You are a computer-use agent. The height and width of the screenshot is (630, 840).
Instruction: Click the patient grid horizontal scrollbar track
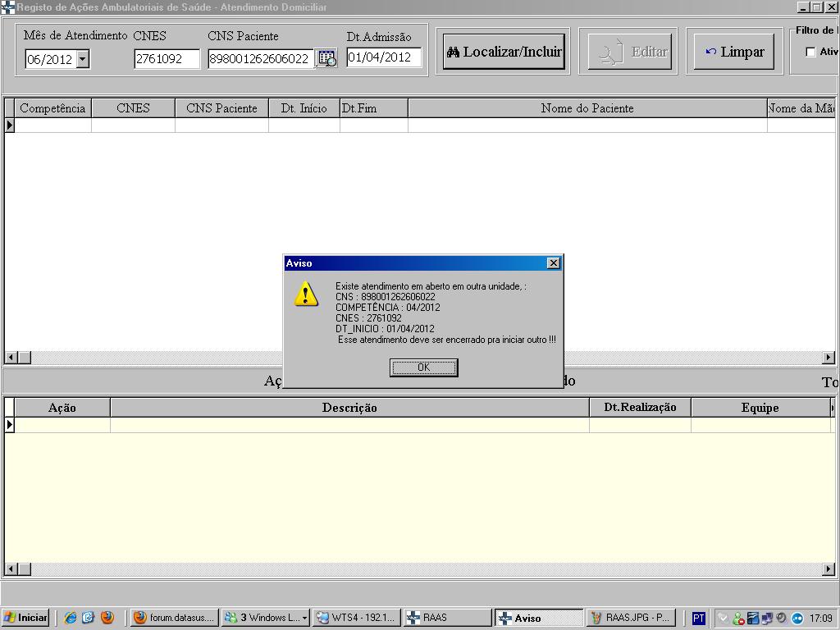click(x=410, y=358)
